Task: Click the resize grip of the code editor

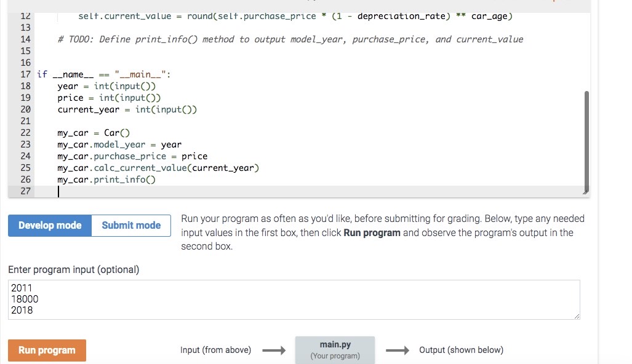Action: coord(585,192)
